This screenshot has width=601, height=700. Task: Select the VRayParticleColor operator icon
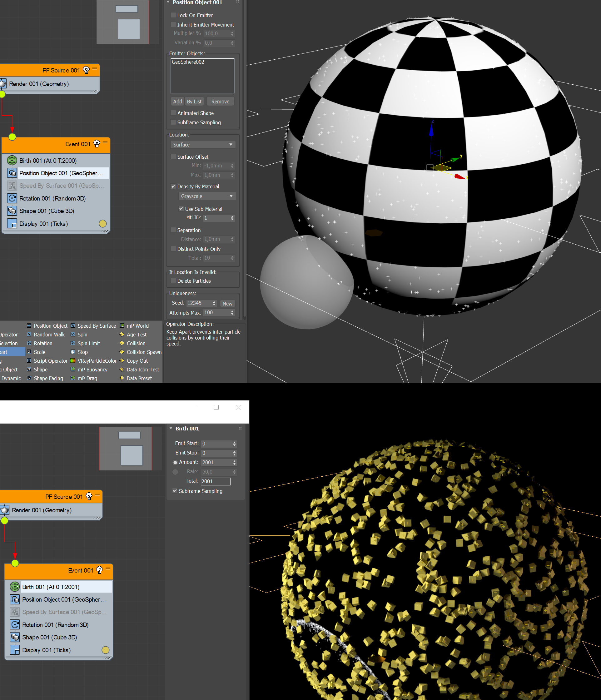(73, 361)
